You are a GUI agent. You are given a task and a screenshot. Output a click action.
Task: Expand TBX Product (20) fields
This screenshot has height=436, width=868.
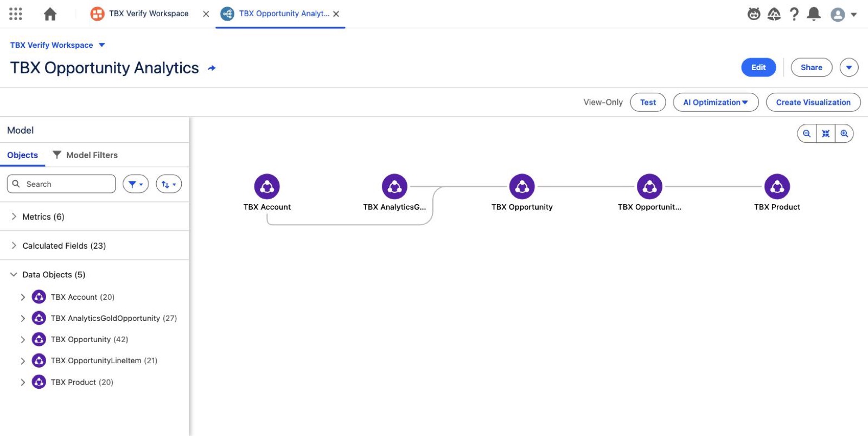tap(23, 382)
